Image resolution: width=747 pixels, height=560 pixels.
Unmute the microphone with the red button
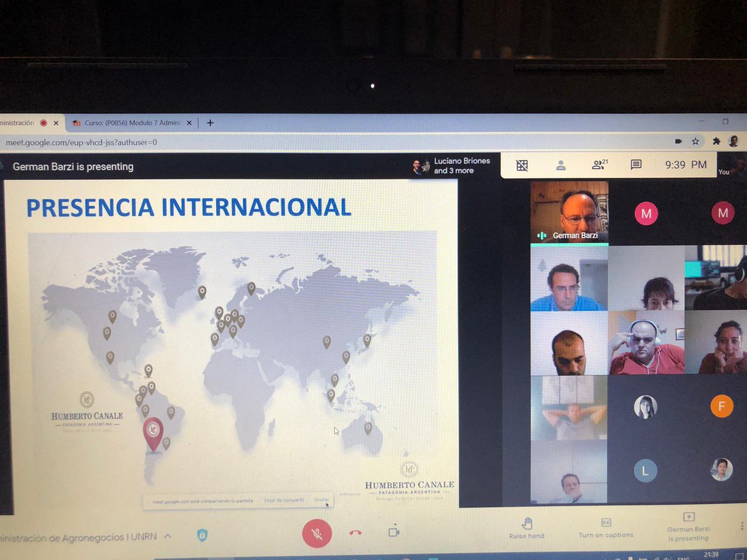click(x=317, y=533)
